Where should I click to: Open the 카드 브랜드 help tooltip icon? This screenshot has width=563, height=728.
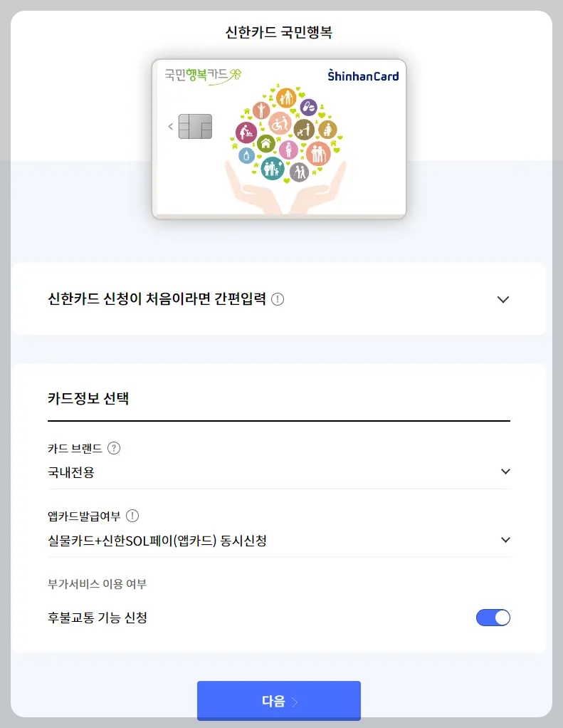(x=115, y=448)
